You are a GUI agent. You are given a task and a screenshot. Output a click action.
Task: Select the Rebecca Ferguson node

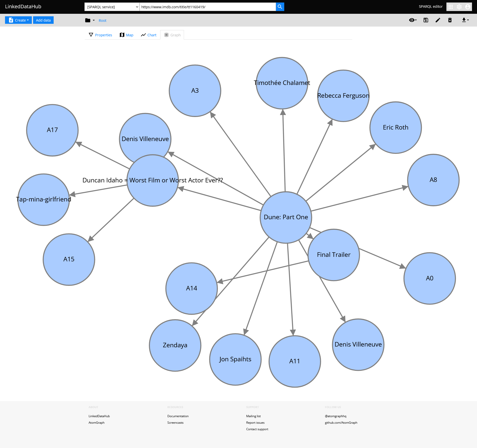pos(343,96)
